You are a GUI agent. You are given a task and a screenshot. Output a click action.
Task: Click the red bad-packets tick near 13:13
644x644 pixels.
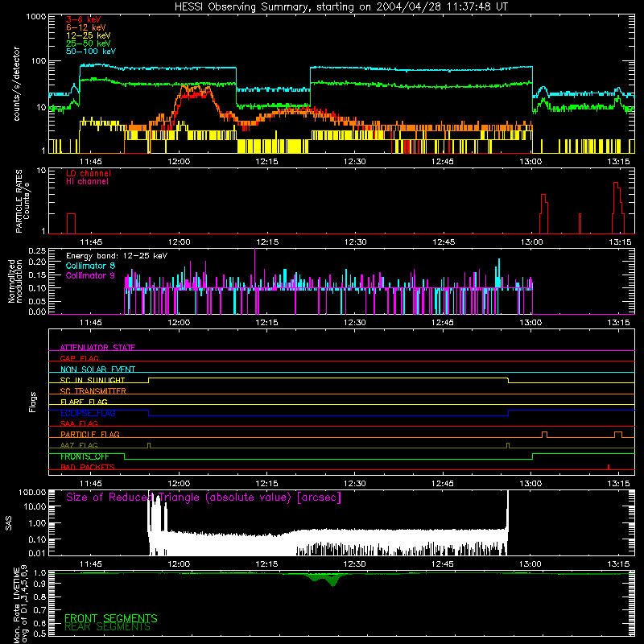click(x=609, y=468)
